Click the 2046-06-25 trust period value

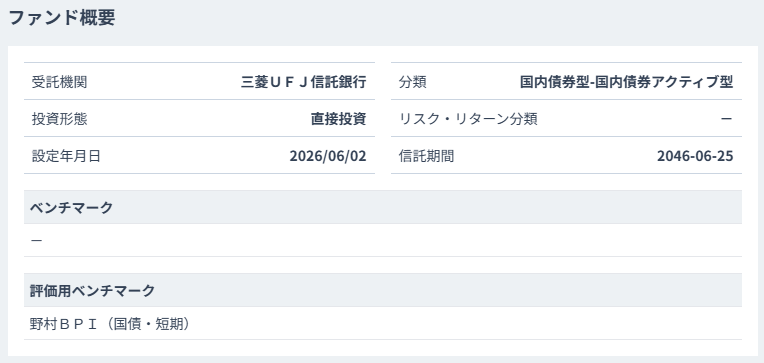tap(695, 156)
